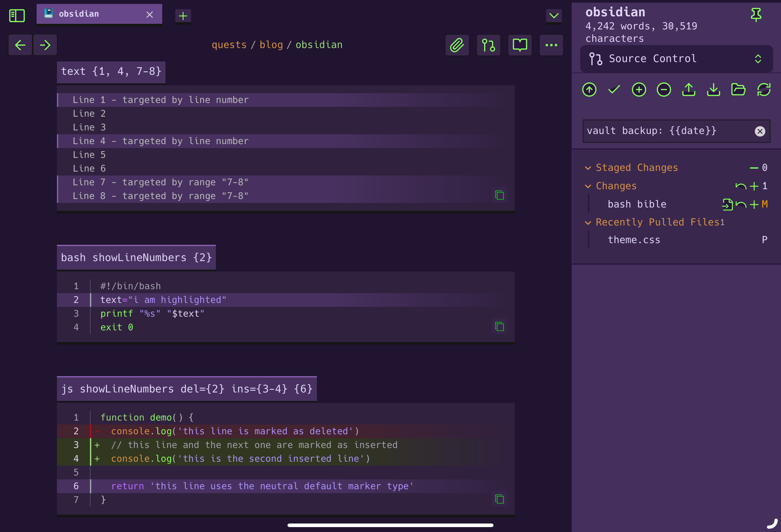Click the pull download icon
Viewport: 781px width, 532px height.
[713, 90]
